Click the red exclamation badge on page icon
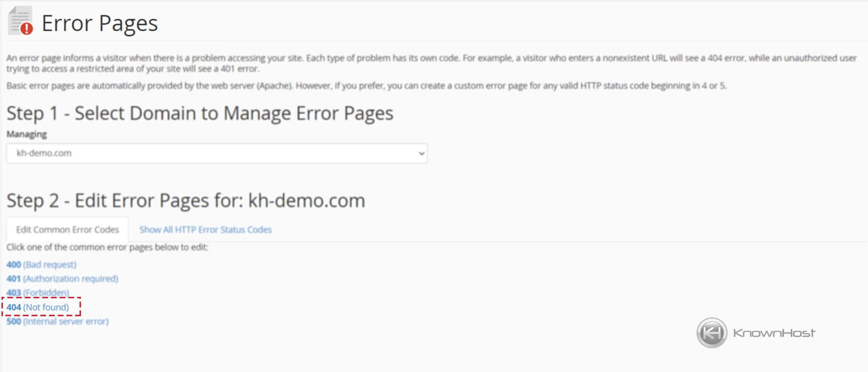This screenshot has width=868, height=372. point(27,29)
